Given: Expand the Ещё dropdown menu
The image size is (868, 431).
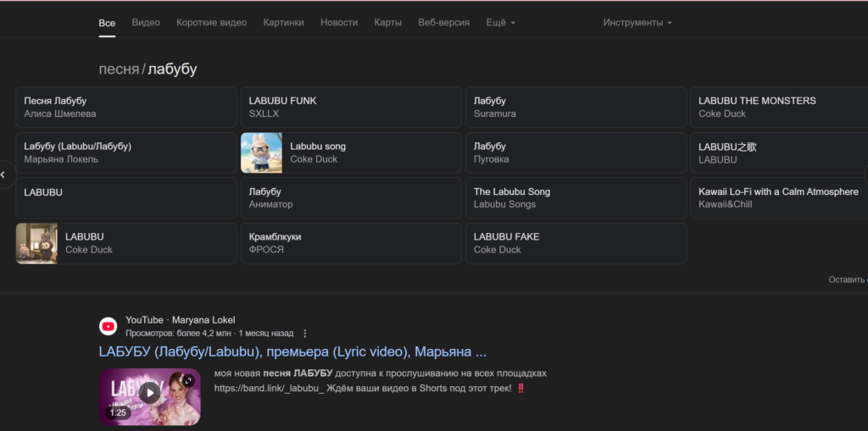Looking at the screenshot, I should pyautogui.click(x=500, y=23).
